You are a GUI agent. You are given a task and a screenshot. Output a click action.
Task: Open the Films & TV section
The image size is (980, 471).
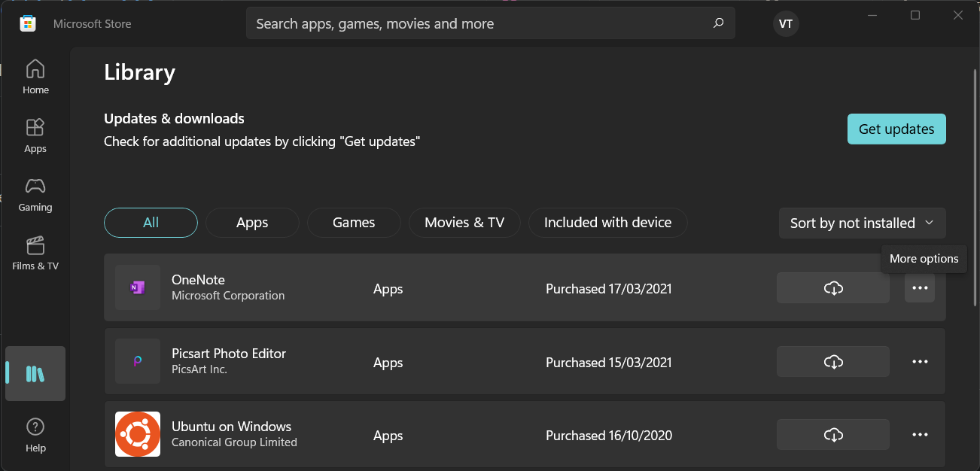[x=35, y=253]
